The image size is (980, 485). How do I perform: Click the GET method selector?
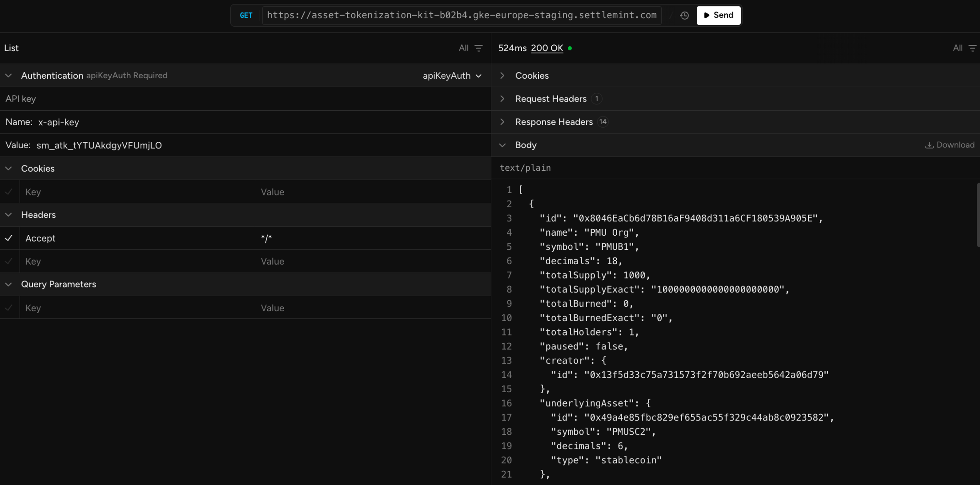point(246,15)
